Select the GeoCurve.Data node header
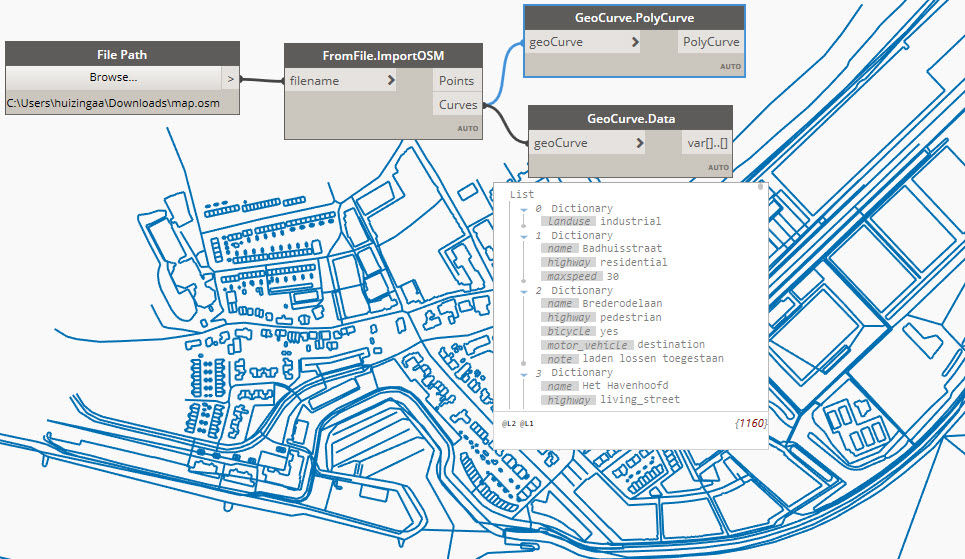 pos(630,118)
